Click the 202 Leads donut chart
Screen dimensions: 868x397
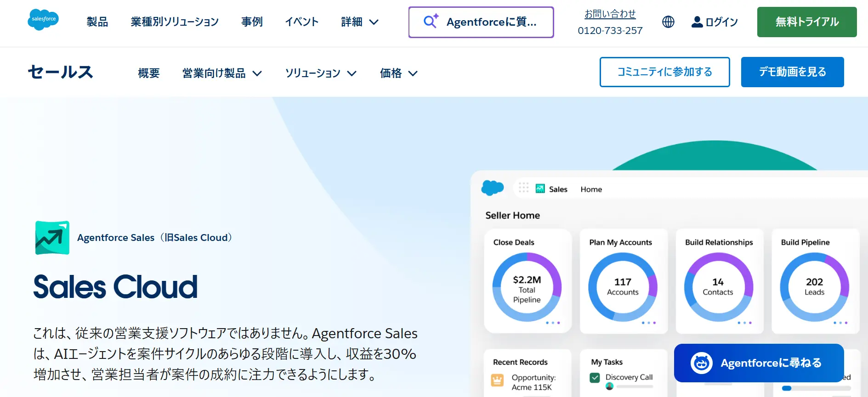pyautogui.click(x=814, y=287)
